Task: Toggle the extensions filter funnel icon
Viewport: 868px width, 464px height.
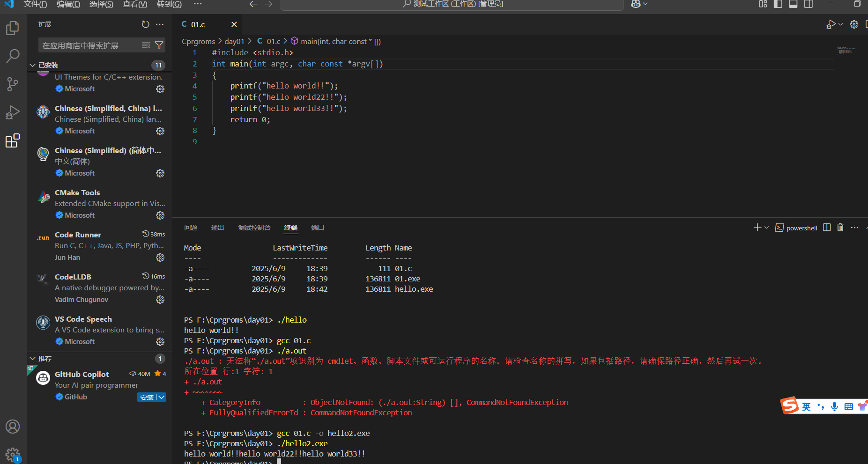Action: [x=159, y=45]
